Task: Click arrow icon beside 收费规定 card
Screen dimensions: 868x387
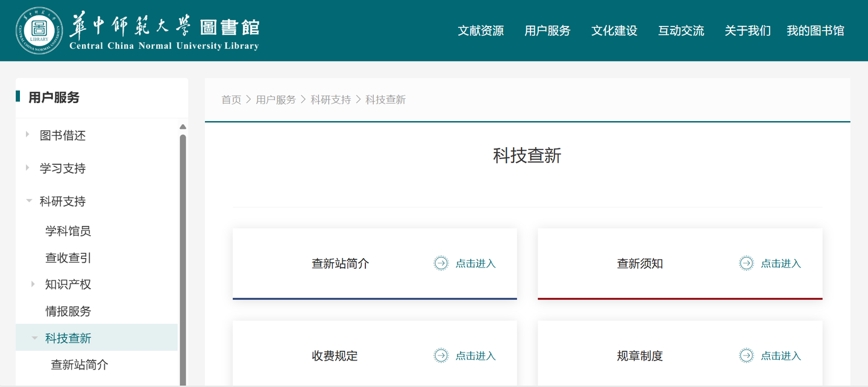Action: click(x=441, y=356)
